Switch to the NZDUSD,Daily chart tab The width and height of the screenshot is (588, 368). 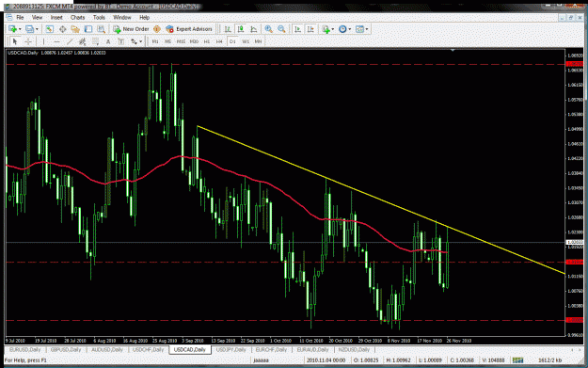[x=354, y=349]
